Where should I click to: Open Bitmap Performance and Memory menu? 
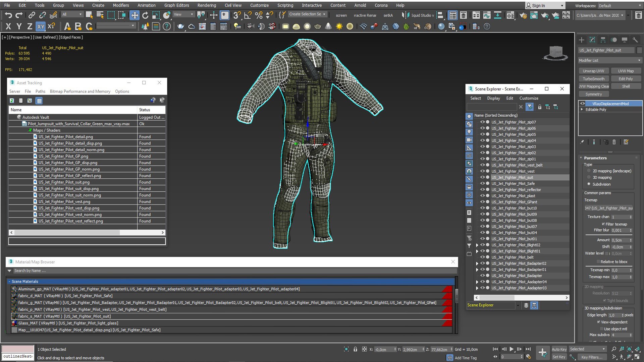point(80,91)
